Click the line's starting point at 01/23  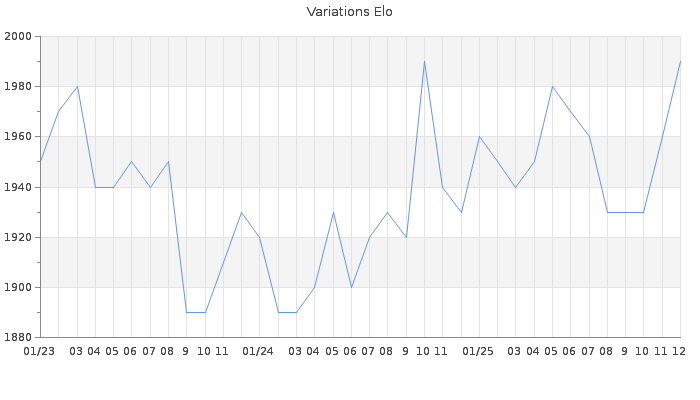pos(40,162)
